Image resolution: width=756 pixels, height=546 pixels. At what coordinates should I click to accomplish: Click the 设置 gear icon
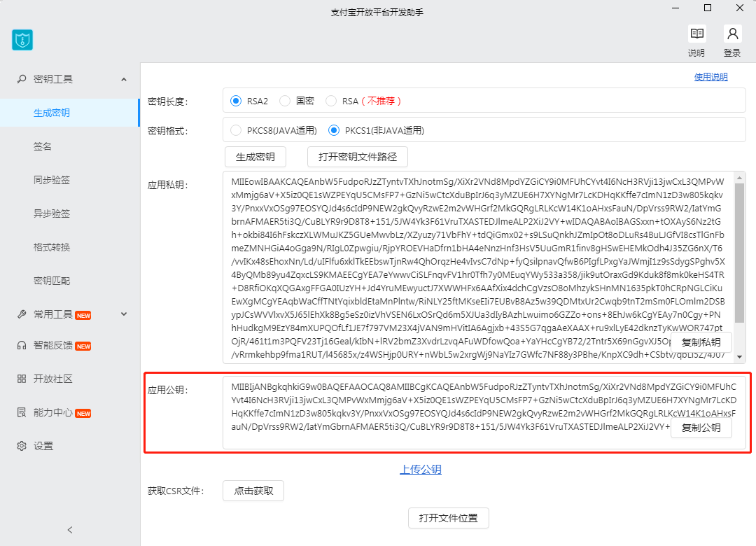point(22,446)
